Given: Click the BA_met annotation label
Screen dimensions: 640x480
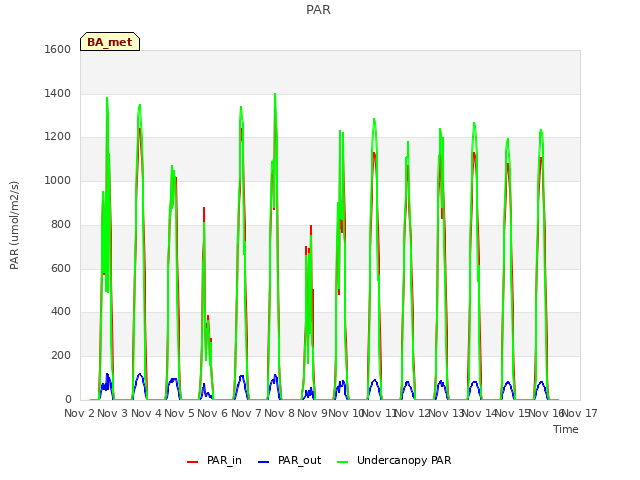Looking at the screenshot, I should (x=110, y=42).
